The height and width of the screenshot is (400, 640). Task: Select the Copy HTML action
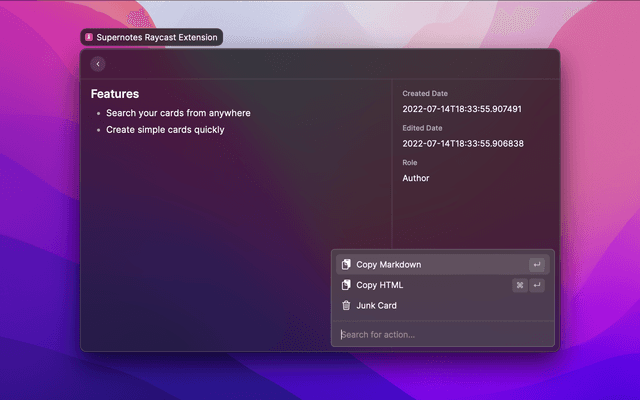click(443, 285)
